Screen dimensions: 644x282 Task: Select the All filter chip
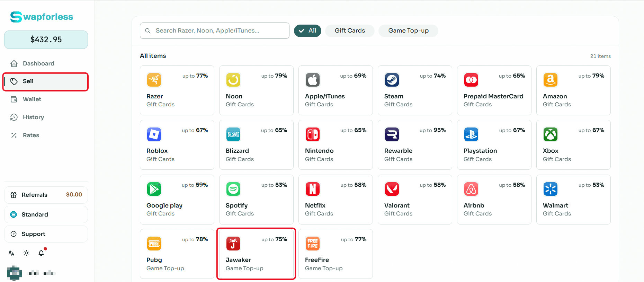307,30
